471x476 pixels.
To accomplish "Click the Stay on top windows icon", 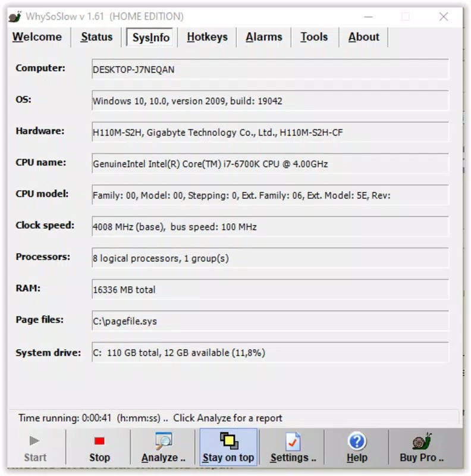I will (x=229, y=440).
